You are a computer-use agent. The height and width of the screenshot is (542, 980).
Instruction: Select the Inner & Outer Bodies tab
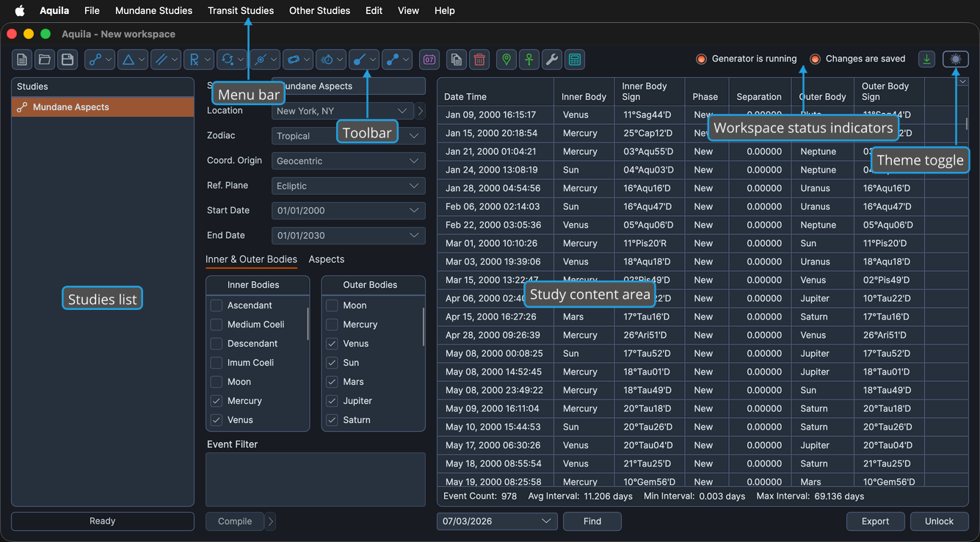(251, 259)
